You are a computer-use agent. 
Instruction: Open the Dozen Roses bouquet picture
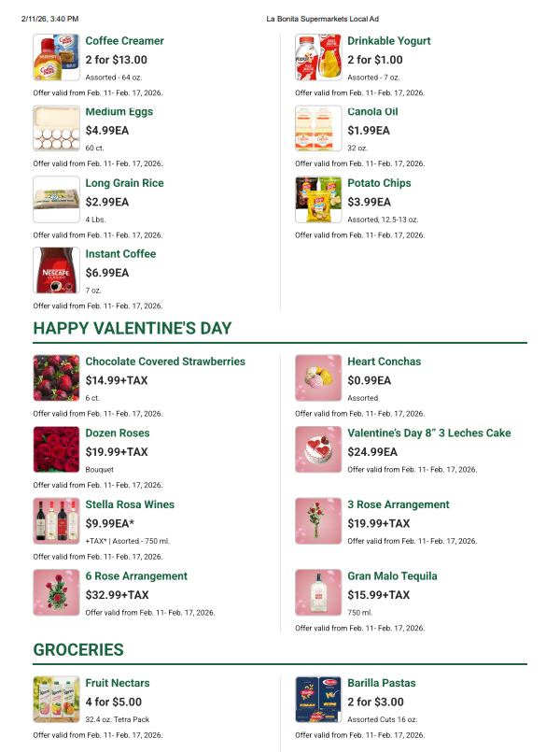pyautogui.click(x=56, y=449)
